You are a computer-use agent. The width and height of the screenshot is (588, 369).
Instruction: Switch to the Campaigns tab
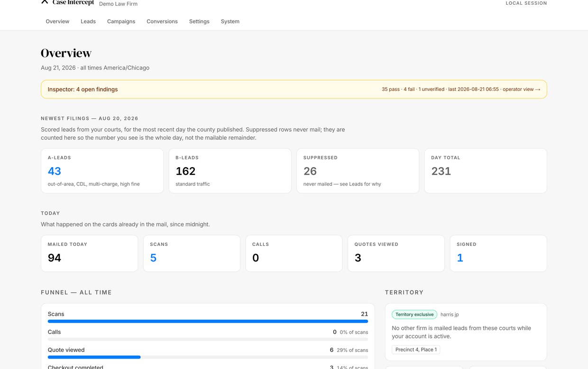pyautogui.click(x=121, y=21)
